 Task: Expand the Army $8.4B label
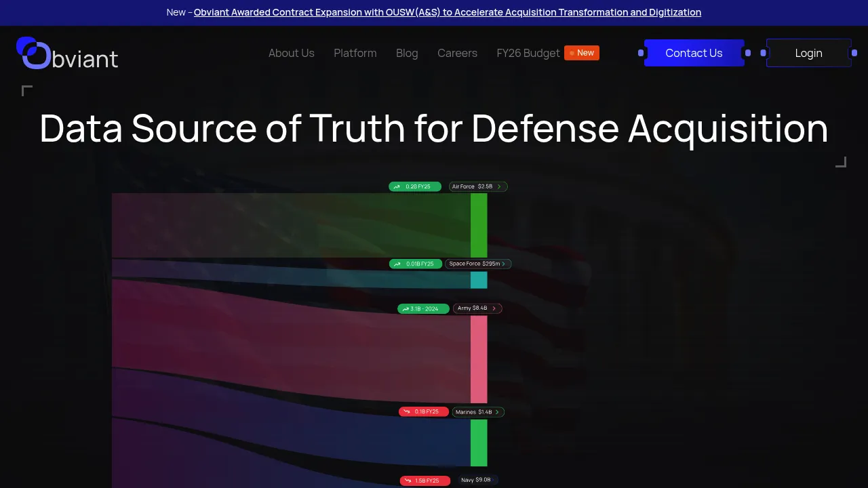click(477, 308)
